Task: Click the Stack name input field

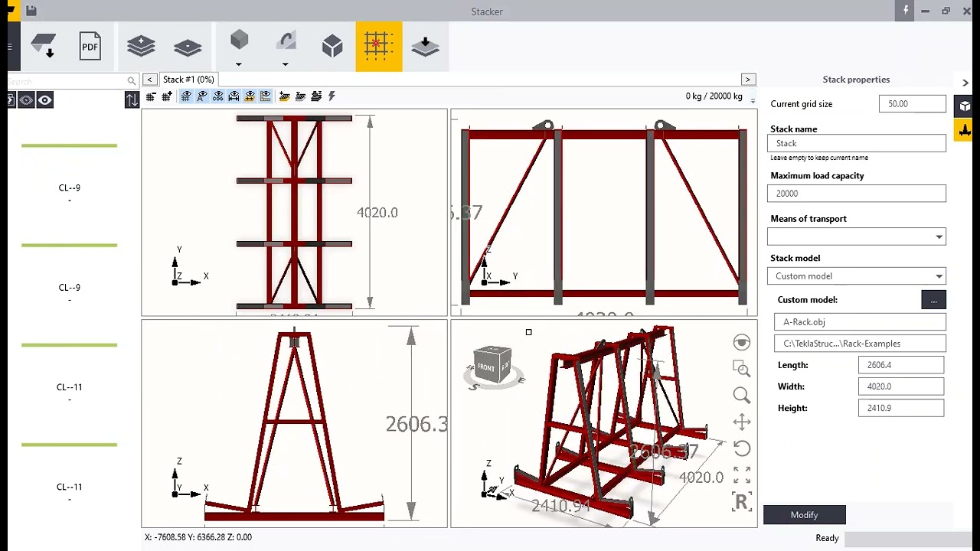Action: point(857,143)
